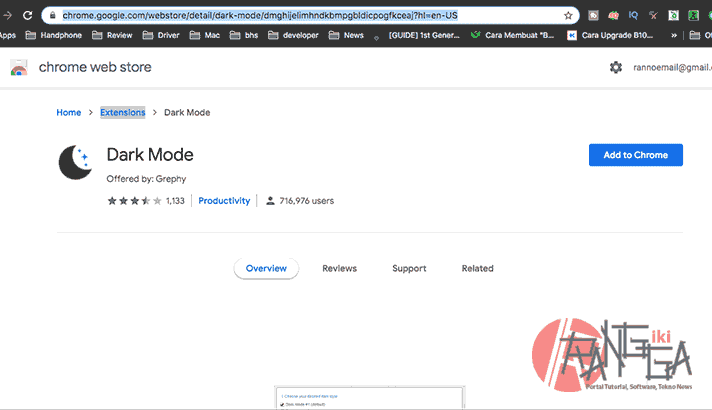Image resolution: width=712 pixels, height=410 pixels.
Task: Open the red badge extension icon
Action: pos(613,15)
